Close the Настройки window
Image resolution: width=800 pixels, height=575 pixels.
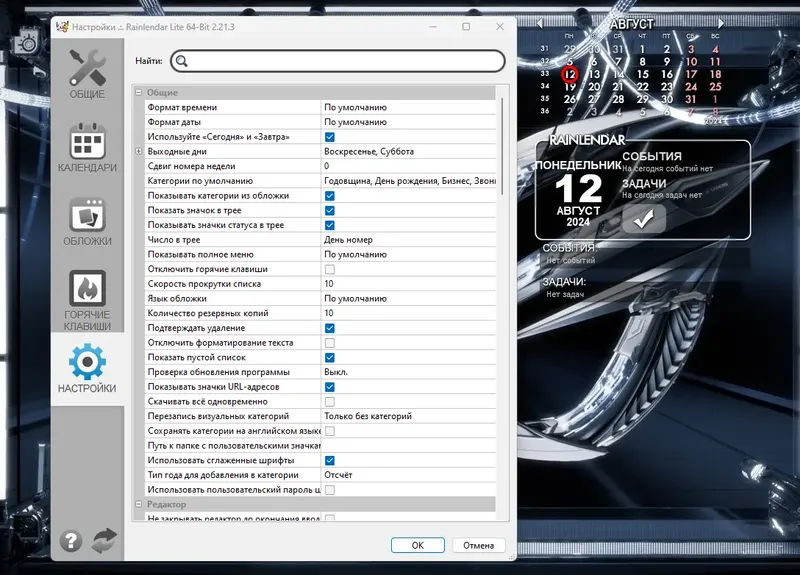[500, 27]
